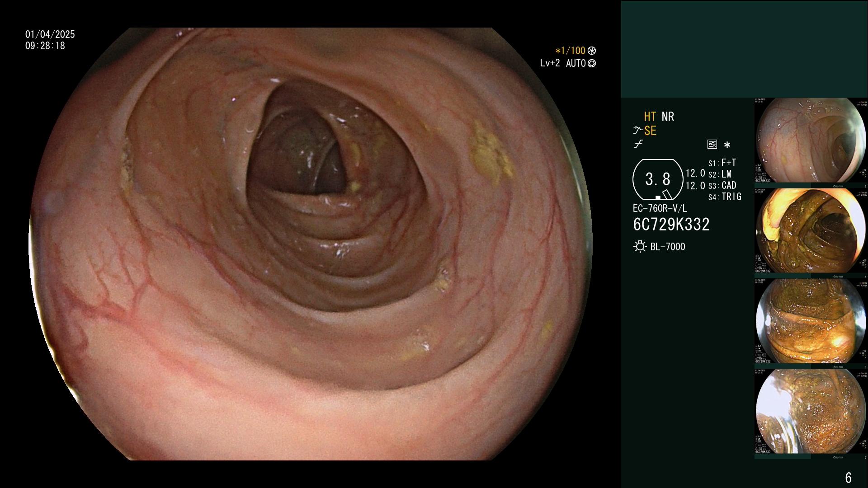Click the time 09:28:18
The image size is (868, 488).
[45, 46]
